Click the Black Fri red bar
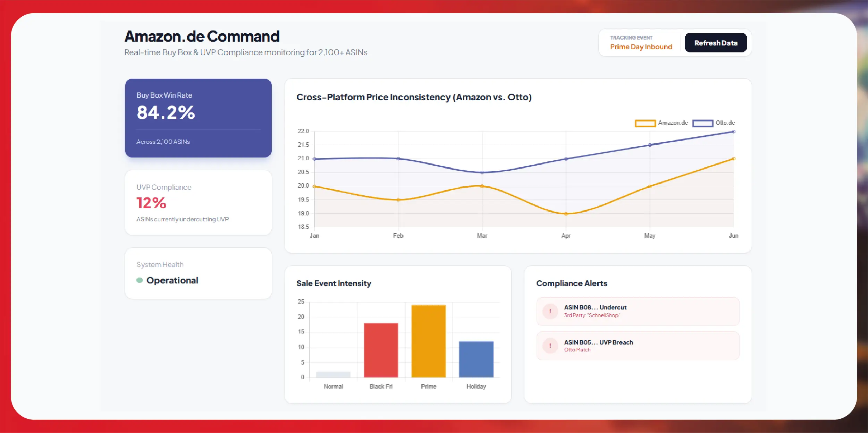The width and height of the screenshot is (868, 433). tap(381, 350)
